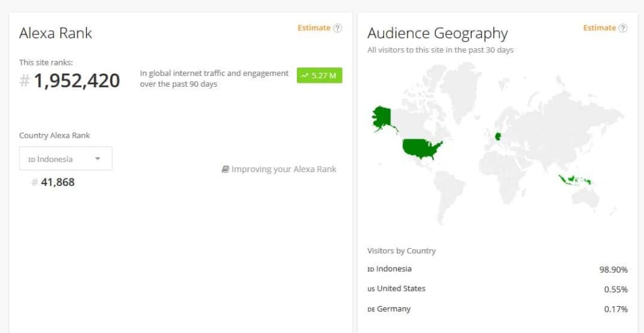Click the Indonesia country rank 41,868

coord(57,182)
